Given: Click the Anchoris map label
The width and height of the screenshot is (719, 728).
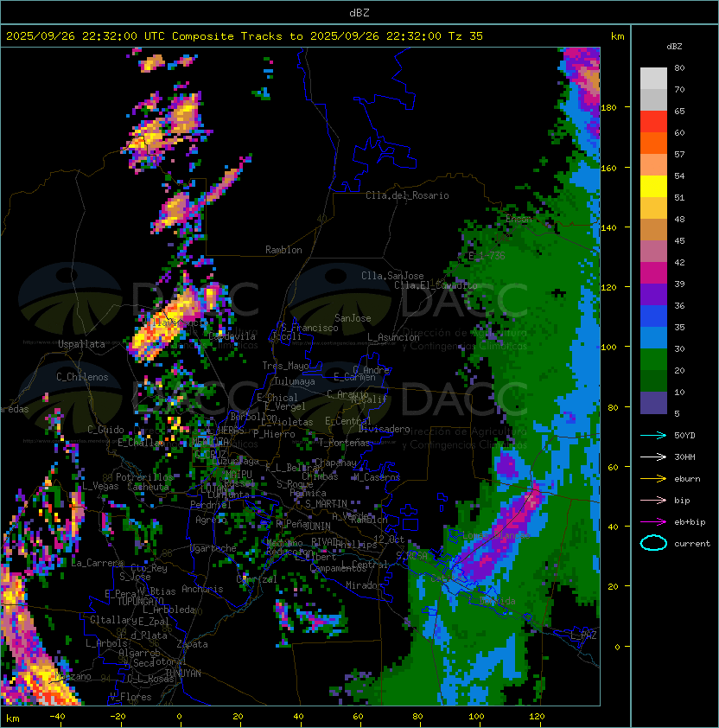Looking at the screenshot, I should coord(202,589).
